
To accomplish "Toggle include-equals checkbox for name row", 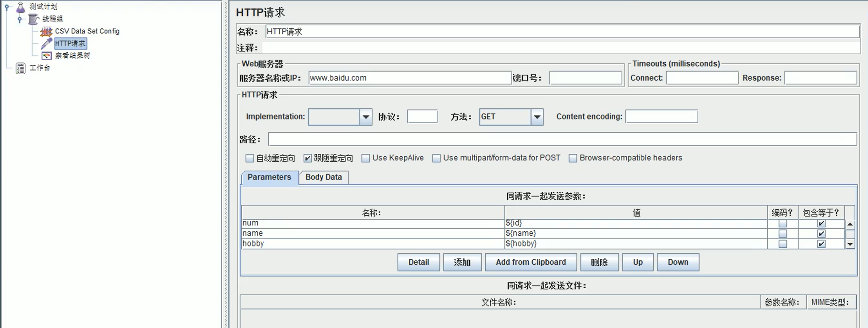I will point(821,234).
